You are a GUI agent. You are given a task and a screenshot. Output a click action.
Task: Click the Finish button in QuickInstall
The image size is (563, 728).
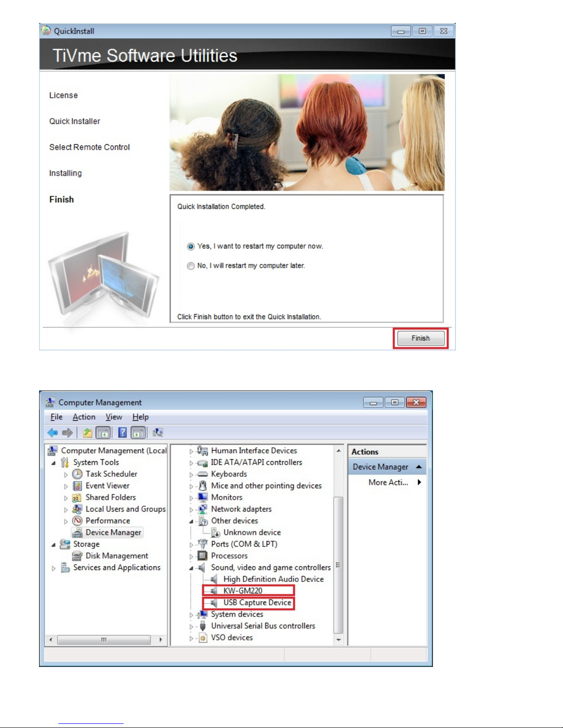coord(421,339)
